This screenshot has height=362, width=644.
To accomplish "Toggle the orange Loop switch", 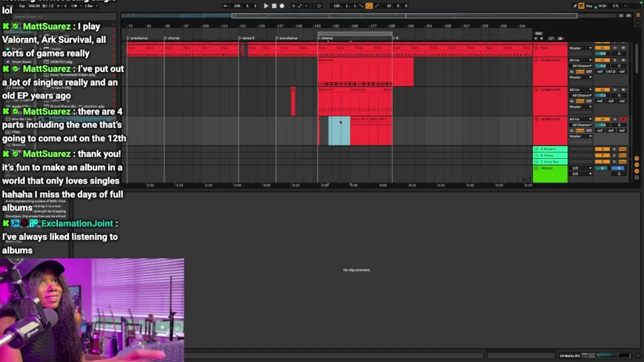I will (369, 6).
